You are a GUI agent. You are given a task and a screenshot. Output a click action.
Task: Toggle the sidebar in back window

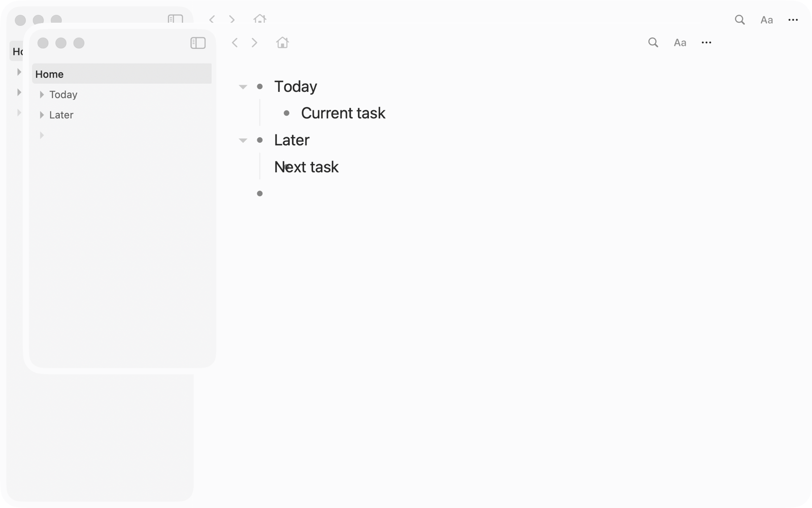[x=175, y=19]
